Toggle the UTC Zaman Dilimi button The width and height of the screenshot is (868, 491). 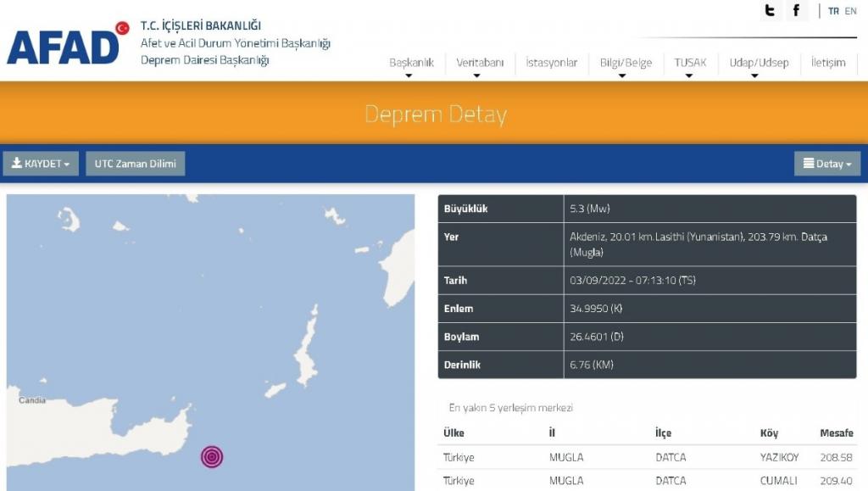coord(136,164)
